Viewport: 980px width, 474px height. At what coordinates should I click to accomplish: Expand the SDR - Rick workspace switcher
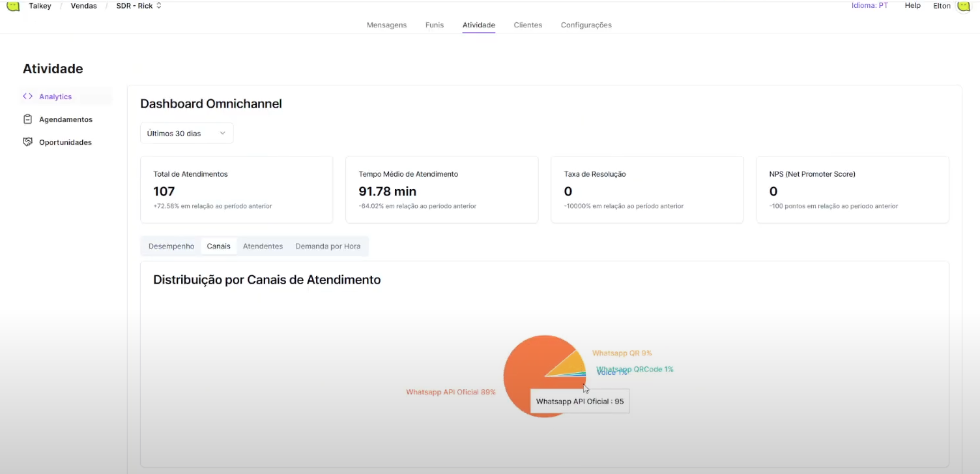pyautogui.click(x=139, y=6)
